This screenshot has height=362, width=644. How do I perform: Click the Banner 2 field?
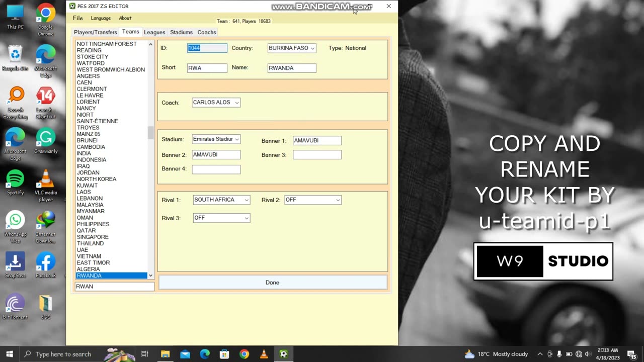point(216,155)
